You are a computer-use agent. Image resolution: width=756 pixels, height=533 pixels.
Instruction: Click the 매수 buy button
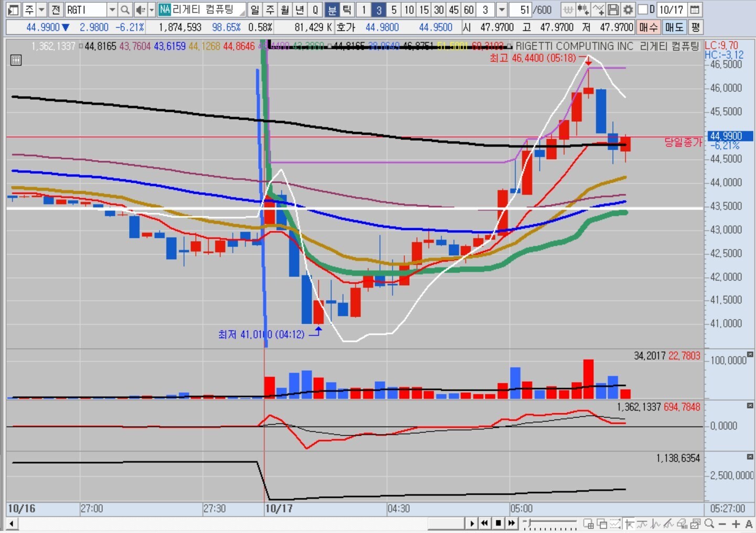[648, 27]
